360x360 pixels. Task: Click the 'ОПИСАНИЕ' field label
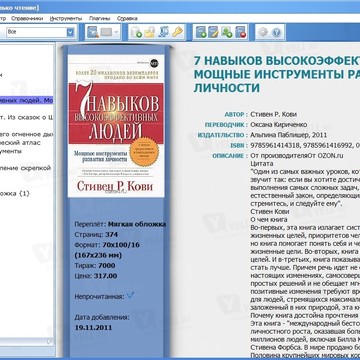tap(228, 156)
